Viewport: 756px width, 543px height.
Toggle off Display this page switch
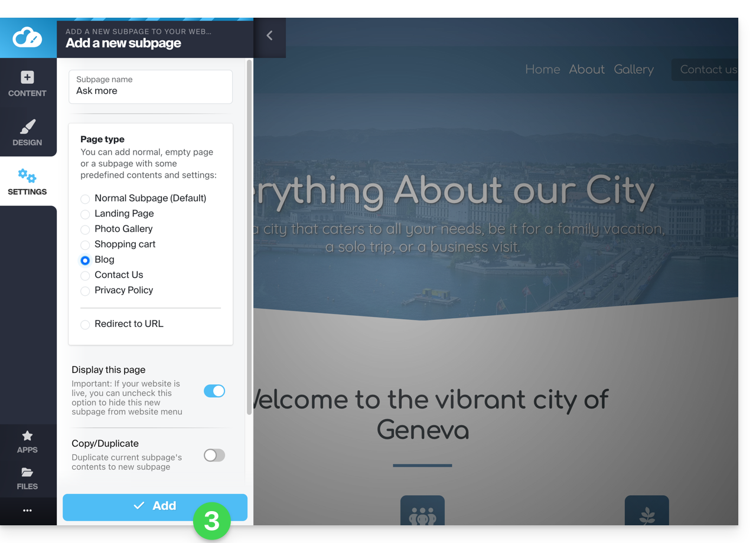(214, 391)
